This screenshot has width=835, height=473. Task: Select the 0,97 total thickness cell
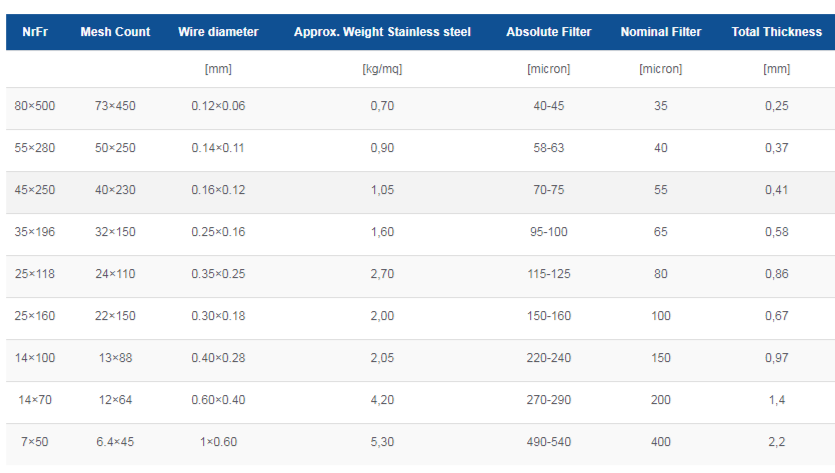(777, 358)
